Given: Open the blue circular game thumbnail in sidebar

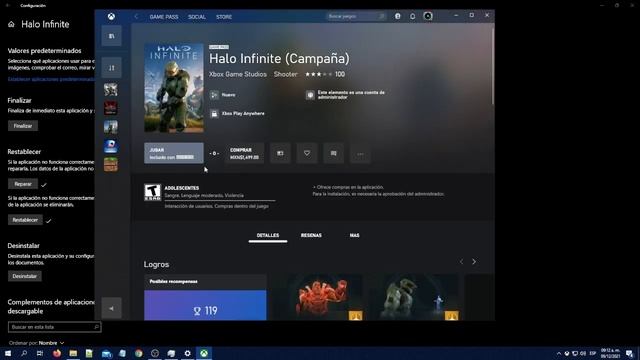Looking at the screenshot, I should (x=111, y=146).
